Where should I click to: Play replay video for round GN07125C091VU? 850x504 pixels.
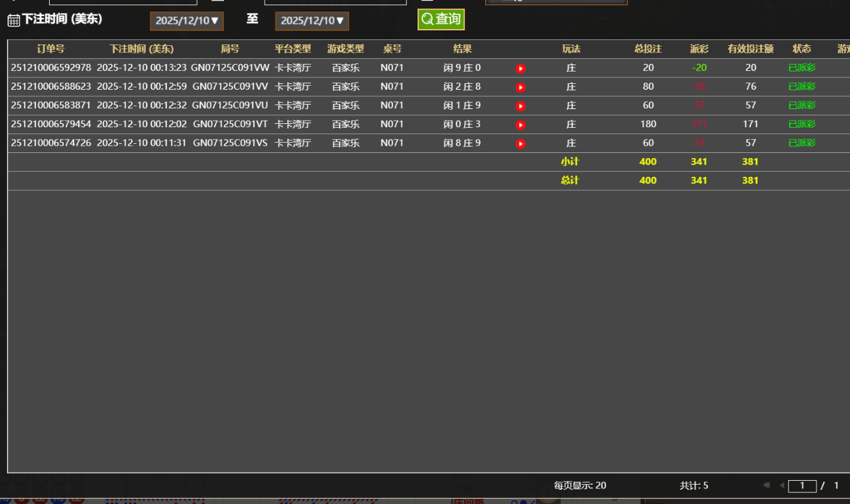[x=520, y=106]
